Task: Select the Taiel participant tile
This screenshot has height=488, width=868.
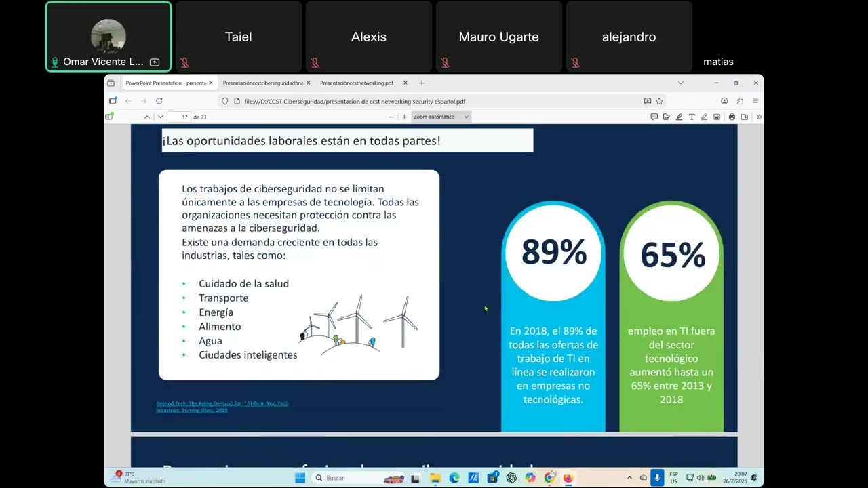Action: 239,37
